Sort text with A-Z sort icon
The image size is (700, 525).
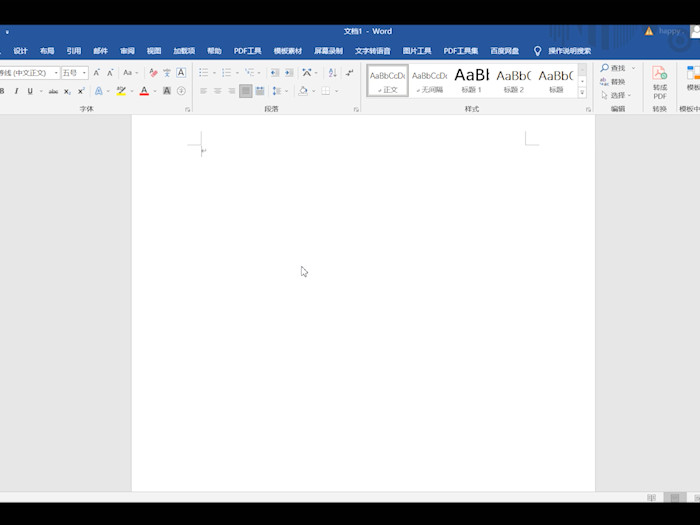[333, 72]
